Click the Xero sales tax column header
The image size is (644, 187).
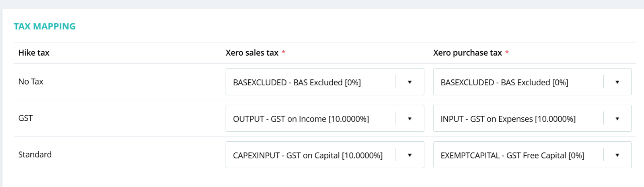click(252, 53)
